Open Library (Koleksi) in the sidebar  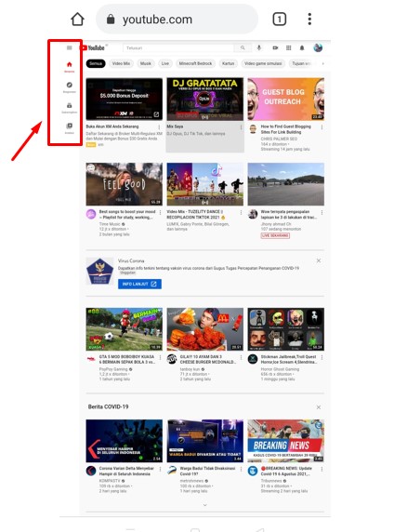69,128
